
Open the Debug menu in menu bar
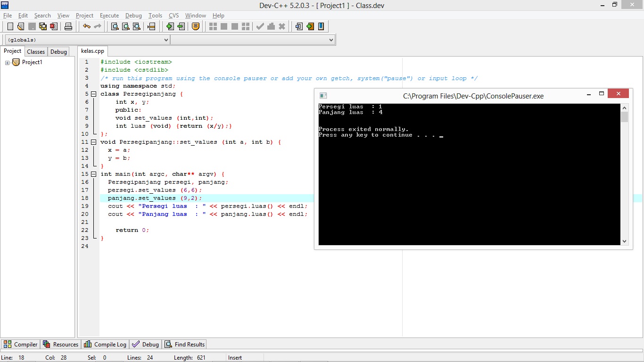pyautogui.click(x=133, y=16)
